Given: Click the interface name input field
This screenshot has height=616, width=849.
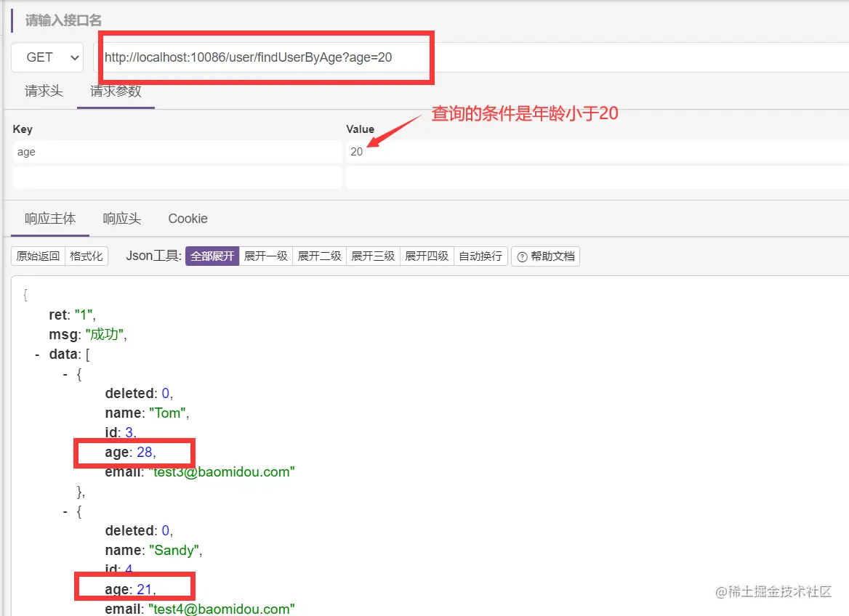Looking at the screenshot, I should [63, 20].
